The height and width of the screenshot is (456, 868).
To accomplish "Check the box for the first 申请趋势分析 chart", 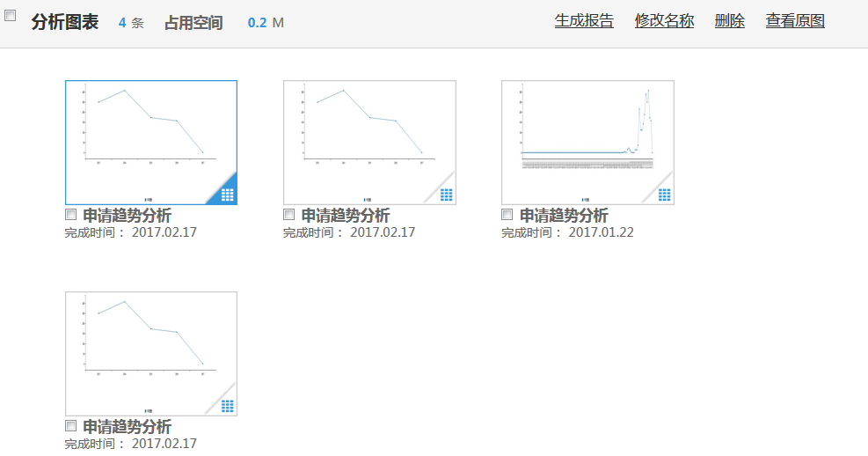I will click(x=71, y=215).
